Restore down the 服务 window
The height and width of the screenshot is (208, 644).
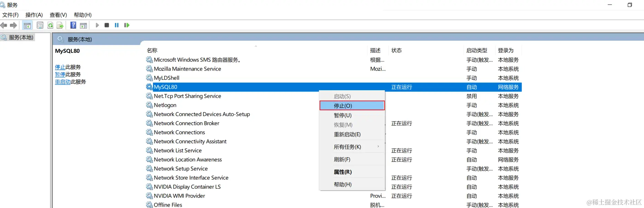click(630, 5)
